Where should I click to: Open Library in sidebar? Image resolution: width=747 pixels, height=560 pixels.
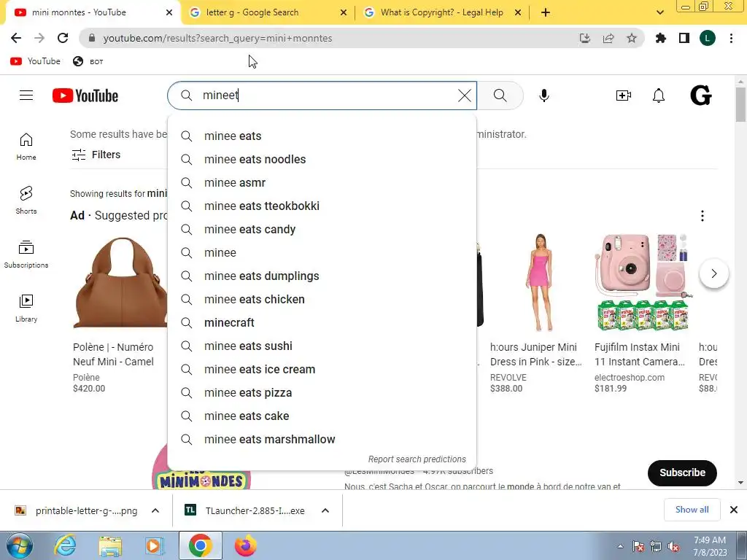26,308
